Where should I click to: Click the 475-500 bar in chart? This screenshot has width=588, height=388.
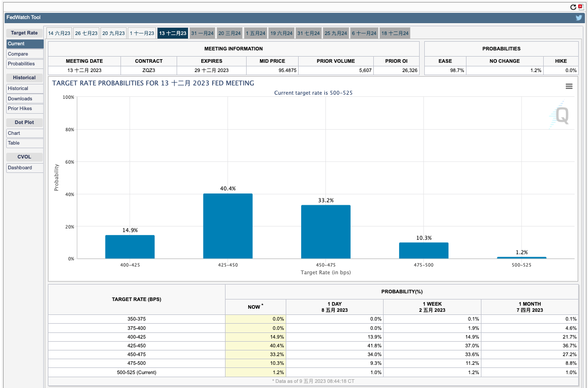424,251
